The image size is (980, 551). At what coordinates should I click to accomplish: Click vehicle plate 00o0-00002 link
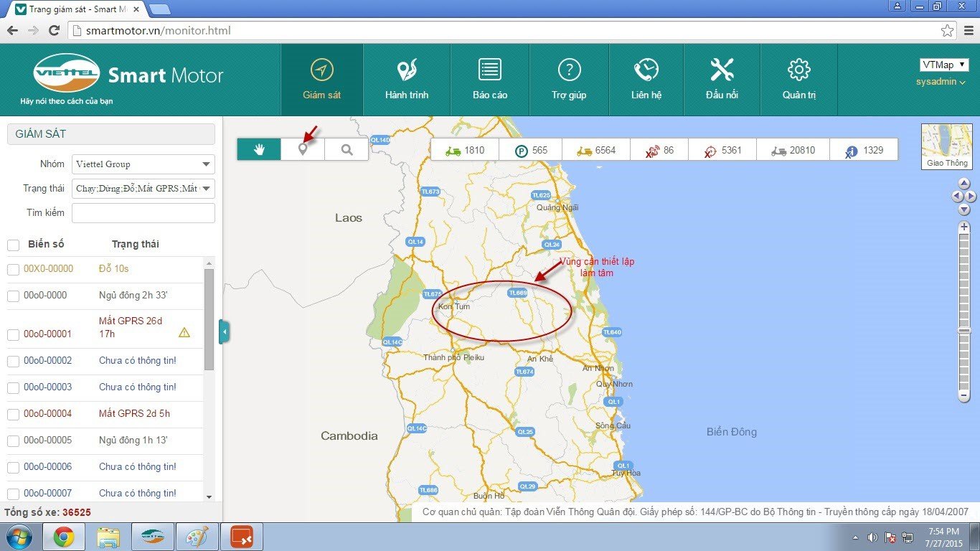47,361
